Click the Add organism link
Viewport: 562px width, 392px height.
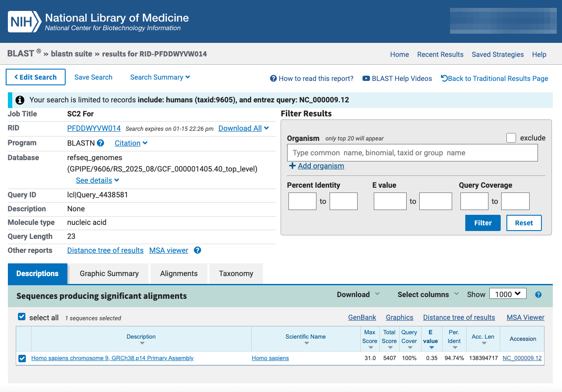coord(321,166)
